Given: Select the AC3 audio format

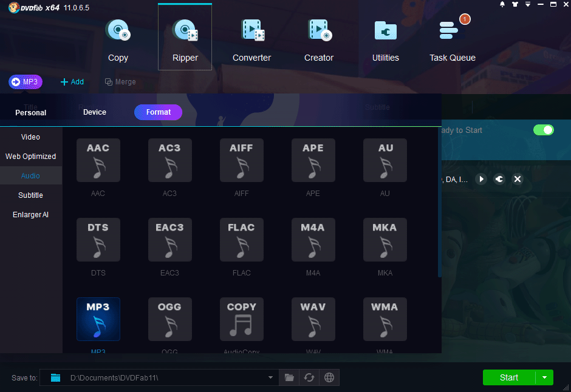Looking at the screenshot, I should (169, 160).
